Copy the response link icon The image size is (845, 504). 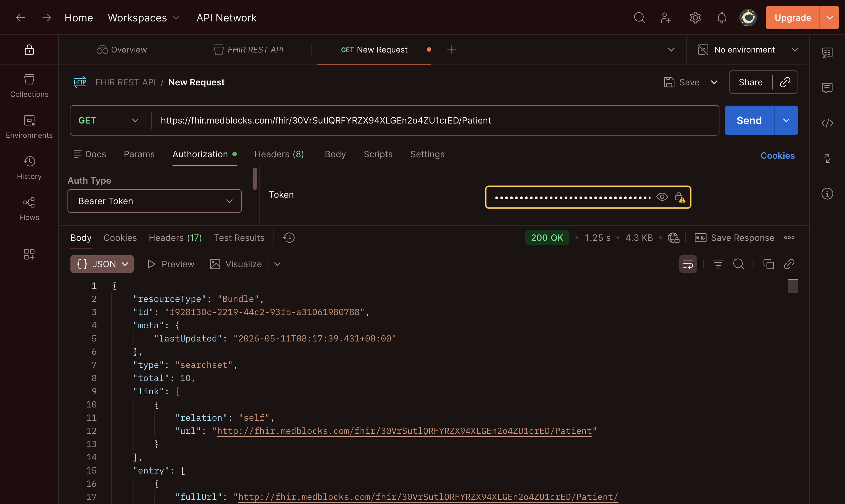[789, 264]
